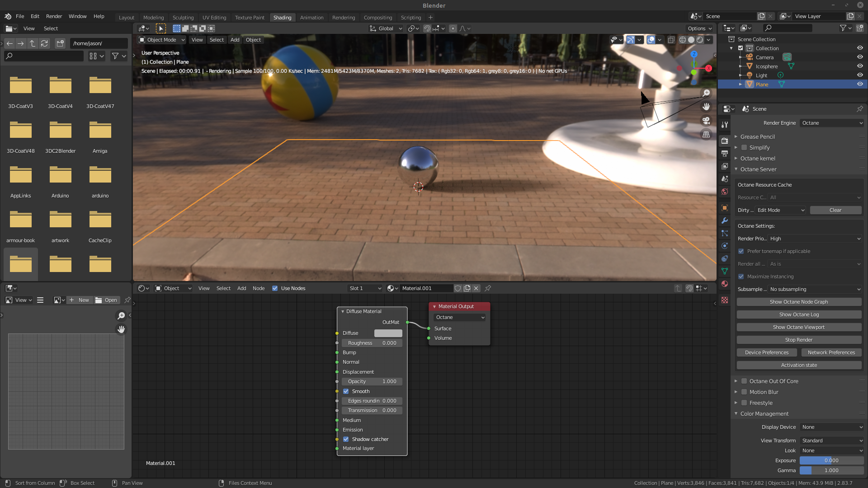Click the perspective/orthographic grid icon
Viewport: 868px width, 488px height.
point(706,134)
